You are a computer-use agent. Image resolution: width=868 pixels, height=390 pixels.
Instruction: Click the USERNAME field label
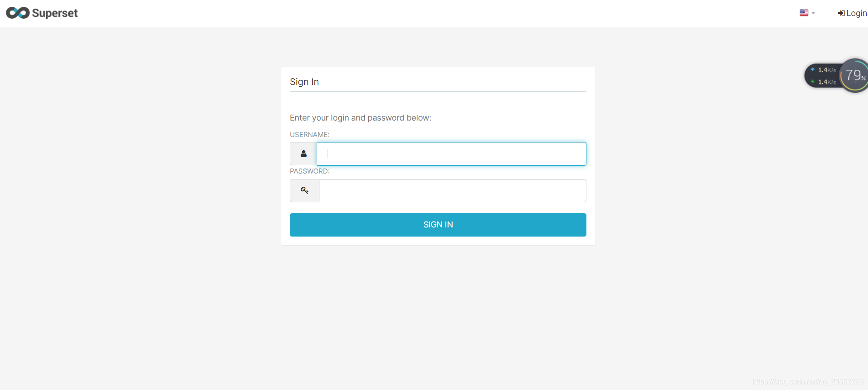[309, 134]
